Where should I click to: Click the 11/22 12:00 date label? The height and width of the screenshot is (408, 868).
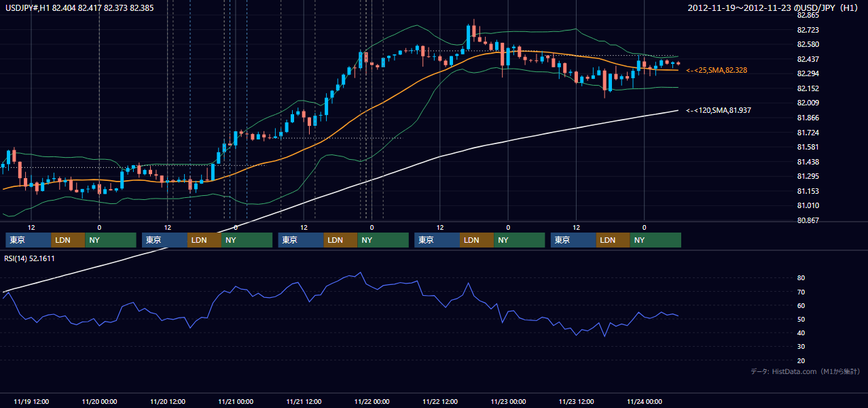pyautogui.click(x=440, y=401)
